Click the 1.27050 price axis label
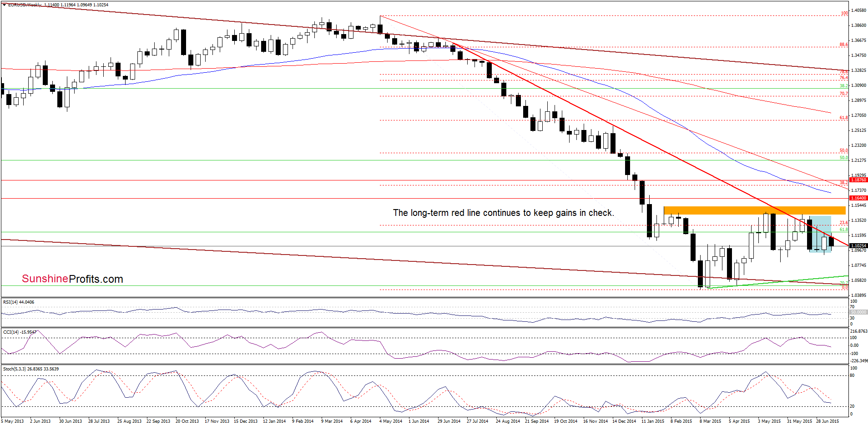This screenshot has width=868, height=425. 858,115
